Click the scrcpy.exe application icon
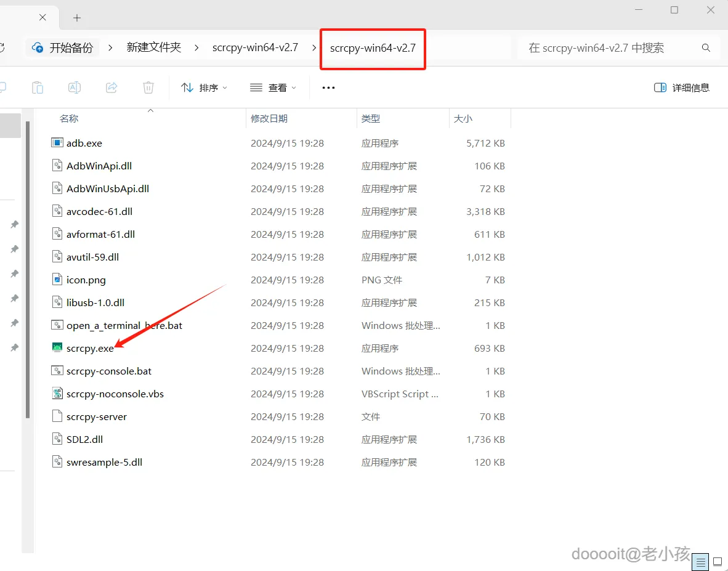This screenshot has height=571, width=728. click(x=56, y=347)
